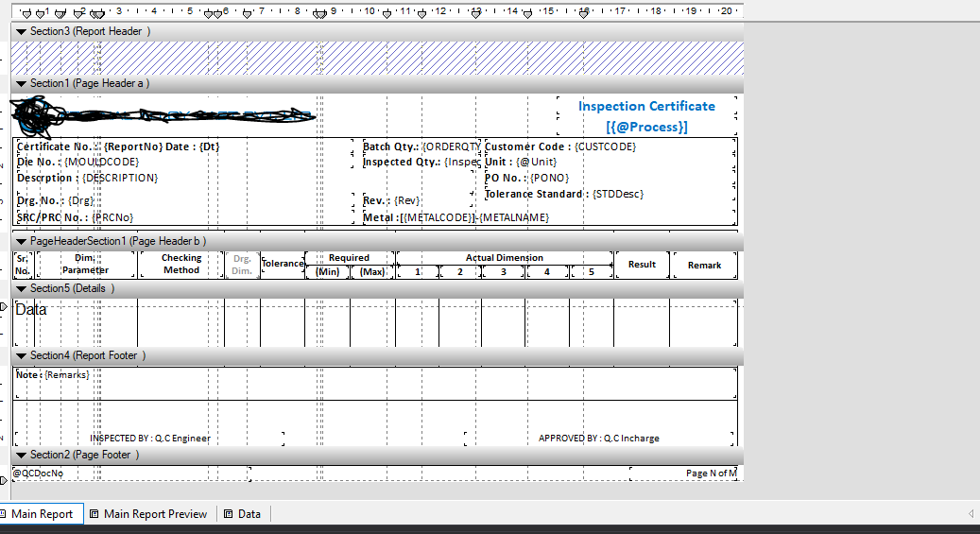This screenshot has width=980, height=534.
Task: Select the Drg. No. {Drg} field
Action: click(55, 200)
